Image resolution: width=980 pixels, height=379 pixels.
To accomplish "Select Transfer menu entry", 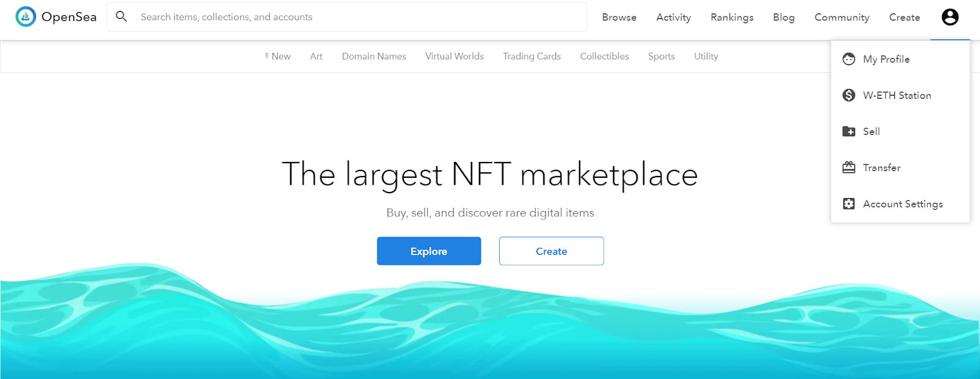I will (x=900, y=167).
